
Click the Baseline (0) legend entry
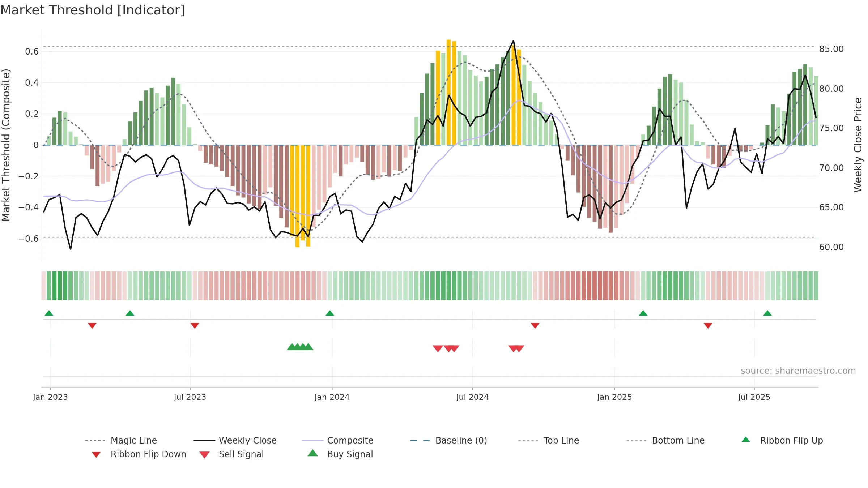point(448,440)
